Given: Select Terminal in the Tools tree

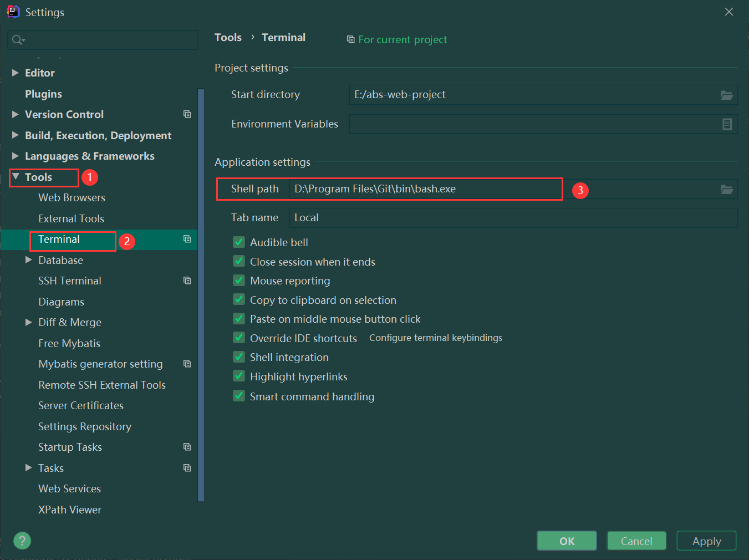Looking at the screenshot, I should pyautogui.click(x=59, y=239).
